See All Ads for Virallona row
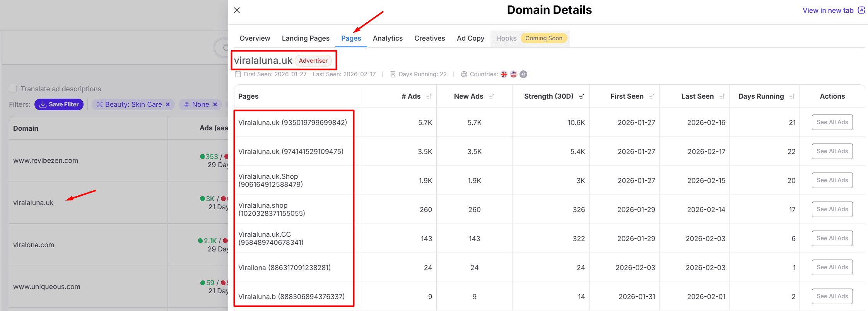Screen dimensions: 868x311 [x=832, y=267]
